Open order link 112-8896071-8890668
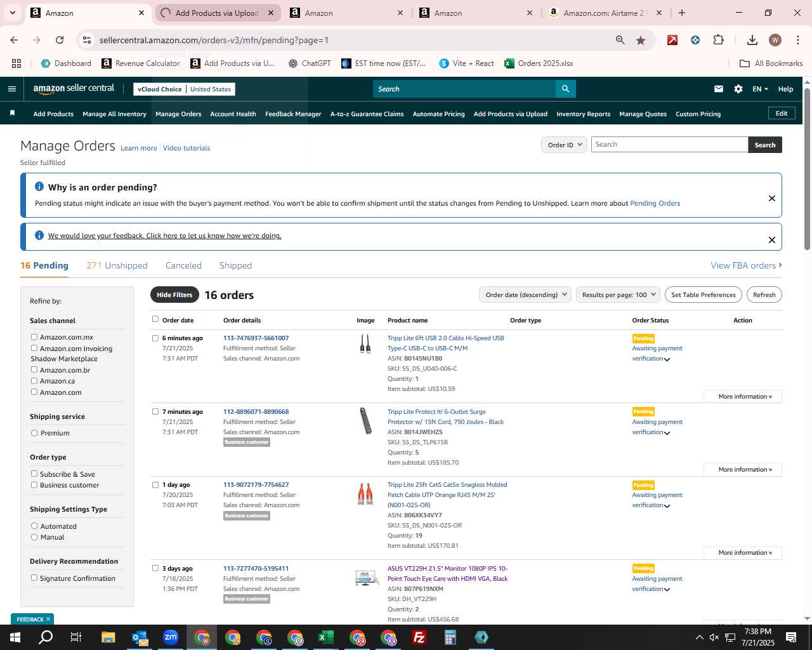 coord(256,411)
